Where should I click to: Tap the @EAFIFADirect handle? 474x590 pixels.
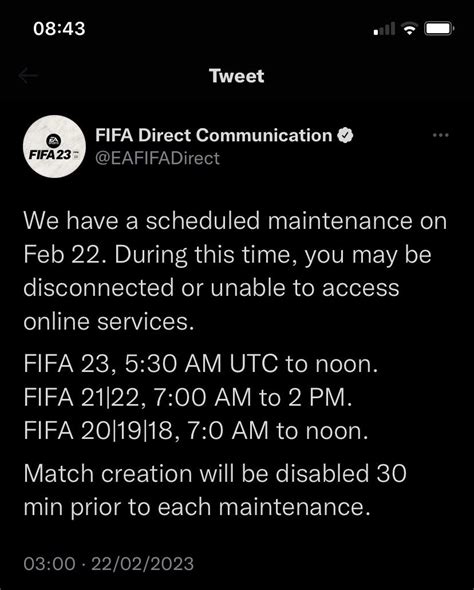point(157,158)
